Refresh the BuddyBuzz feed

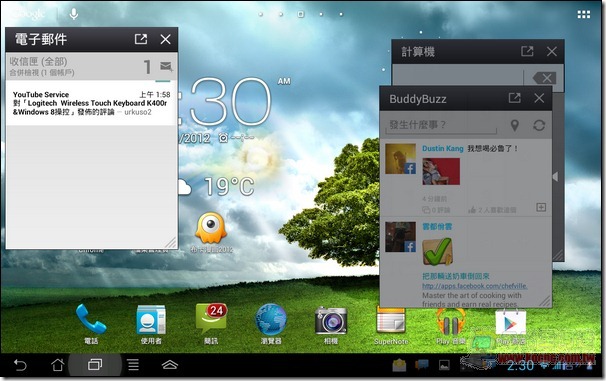tap(539, 125)
